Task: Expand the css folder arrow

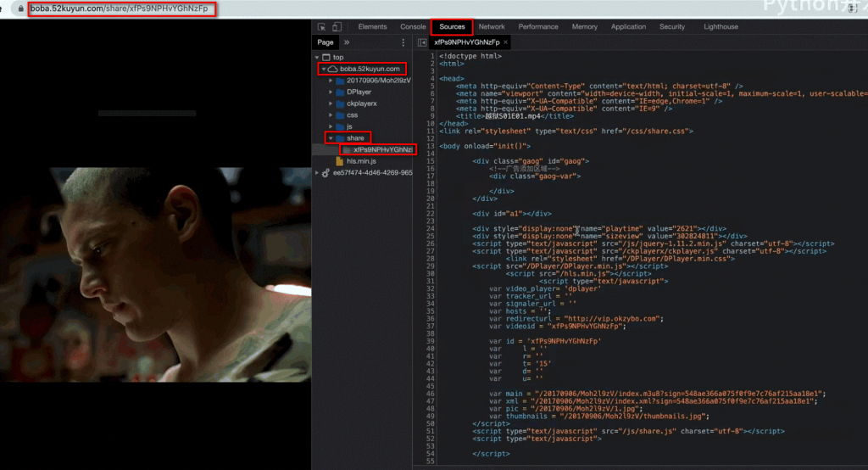Action: [331, 115]
